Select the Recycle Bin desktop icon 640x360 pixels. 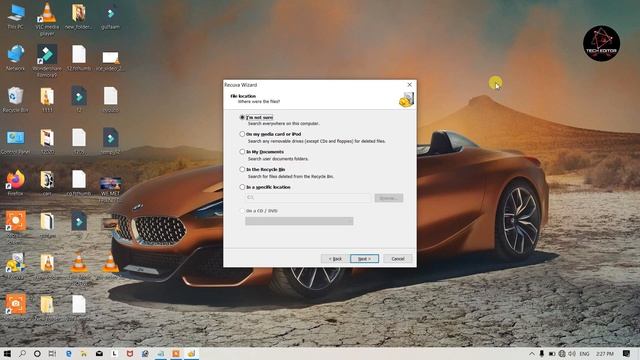(16, 100)
